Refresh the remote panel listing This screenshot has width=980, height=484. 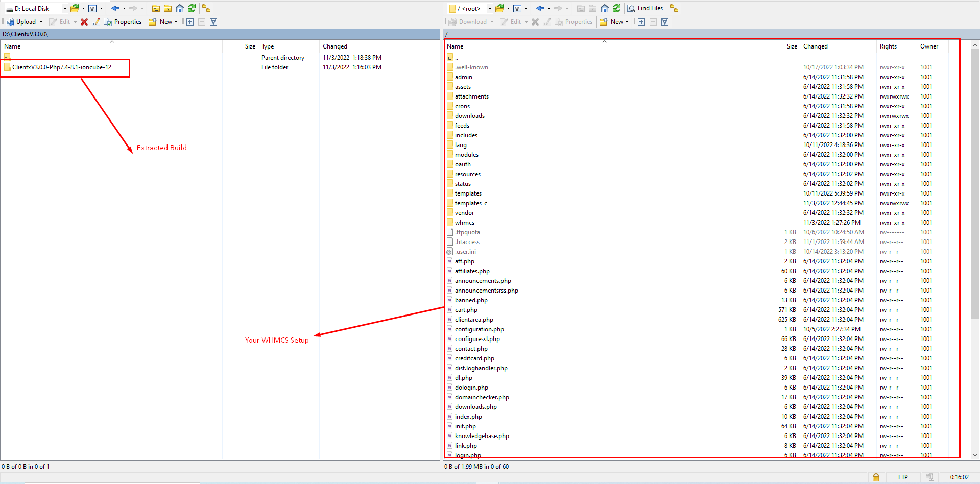tap(616, 8)
